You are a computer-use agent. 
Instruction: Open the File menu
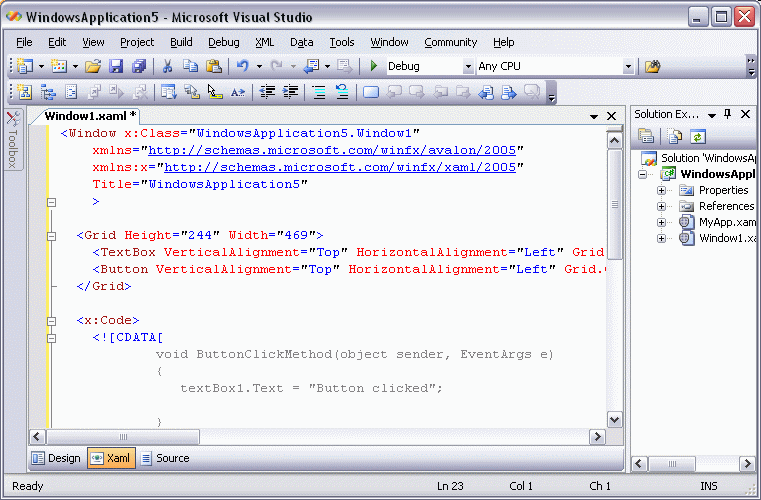pyautogui.click(x=24, y=42)
